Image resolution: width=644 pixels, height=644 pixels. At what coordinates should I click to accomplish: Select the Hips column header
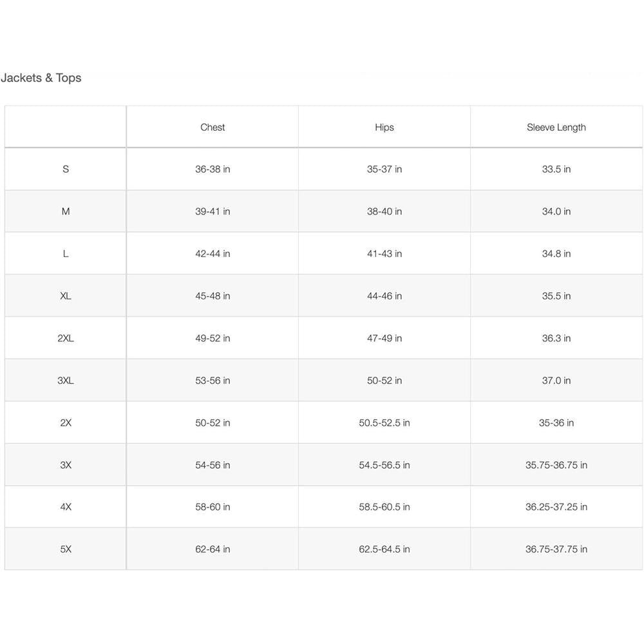click(x=384, y=128)
